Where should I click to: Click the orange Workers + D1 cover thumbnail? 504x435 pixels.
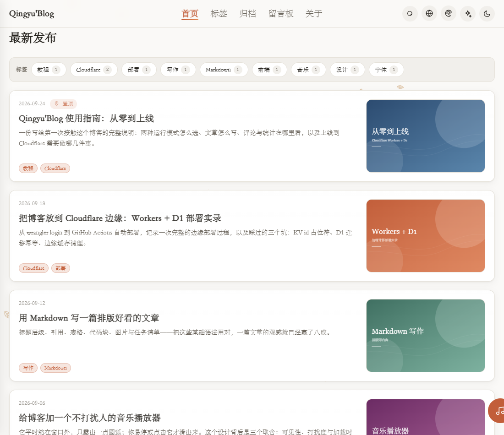tap(426, 236)
